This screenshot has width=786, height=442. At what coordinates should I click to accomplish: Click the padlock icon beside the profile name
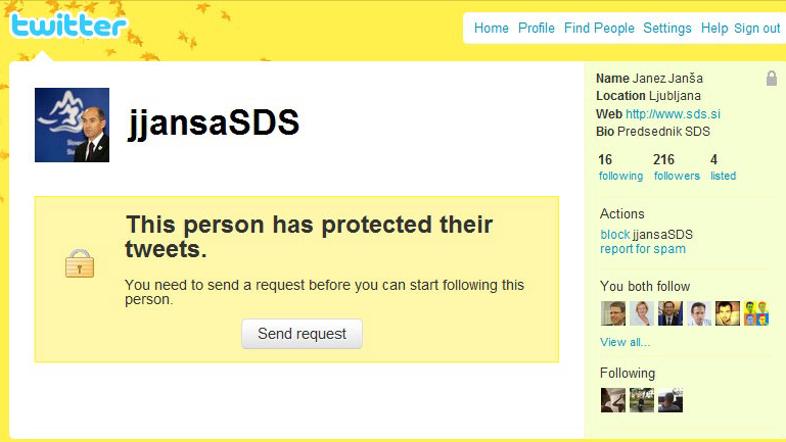pos(771,78)
